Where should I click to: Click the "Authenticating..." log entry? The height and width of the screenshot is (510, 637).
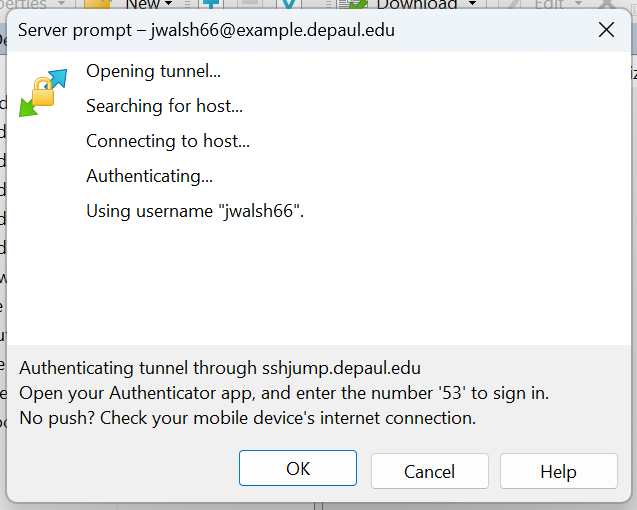[149, 176]
